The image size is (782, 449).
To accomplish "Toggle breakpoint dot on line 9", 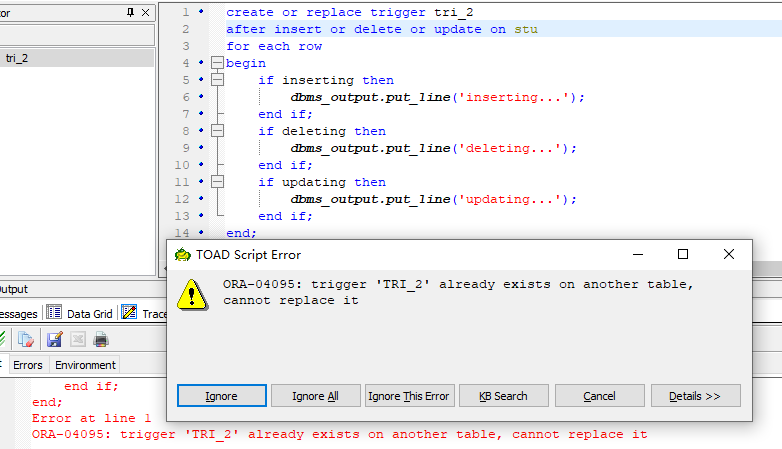I will click(x=201, y=147).
